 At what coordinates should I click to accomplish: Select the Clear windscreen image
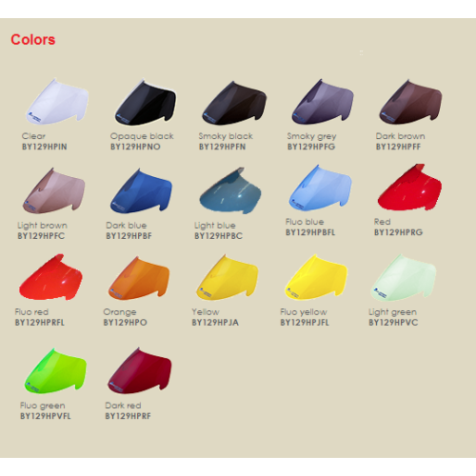tap(57, 102)
